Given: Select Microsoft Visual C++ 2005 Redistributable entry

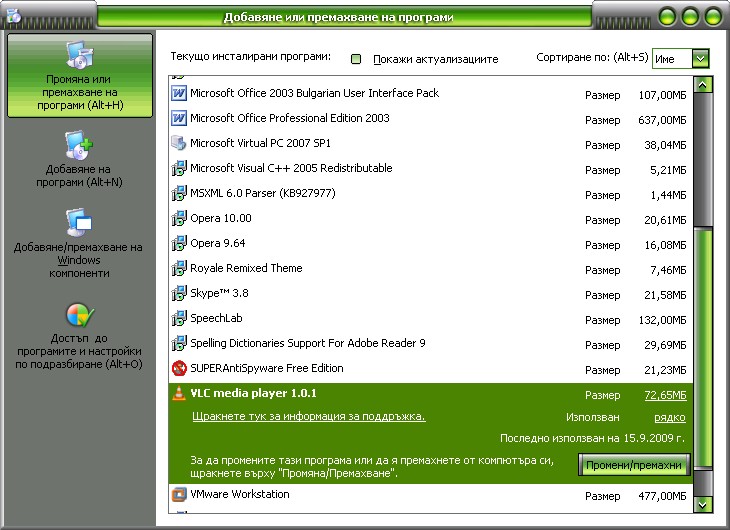Looking at the screenshot, I should click(431, 169).
